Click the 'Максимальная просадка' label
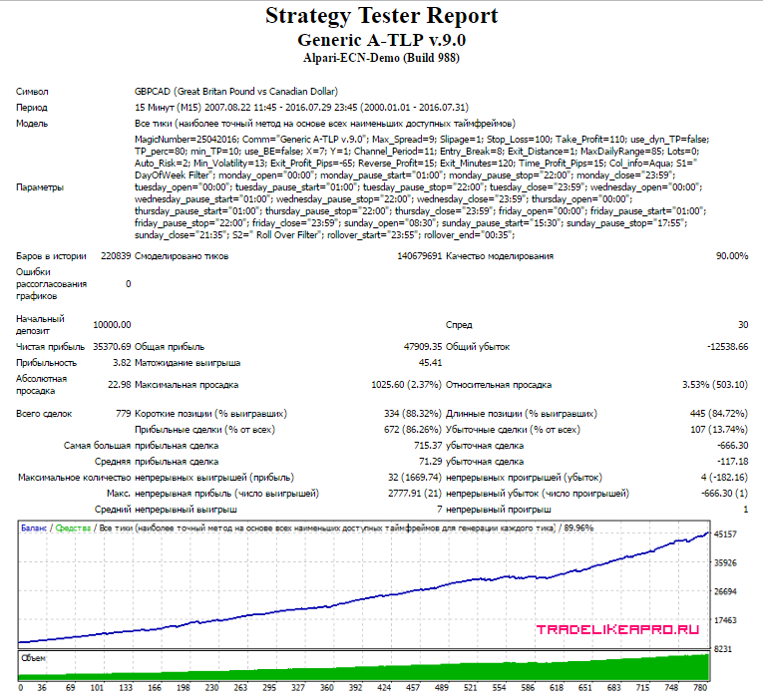Viewport: 763px width, 700px height. pyautogui.click(x=187, y=385)
